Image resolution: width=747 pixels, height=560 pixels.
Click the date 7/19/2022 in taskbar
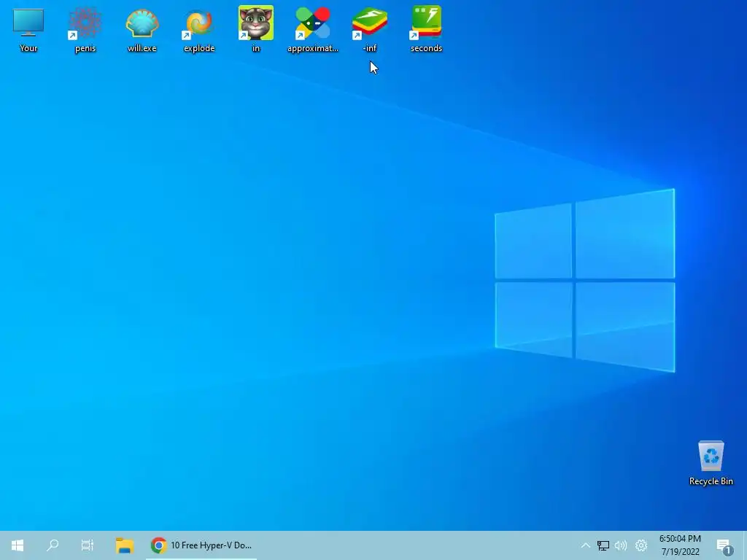(x=680, y=552)
